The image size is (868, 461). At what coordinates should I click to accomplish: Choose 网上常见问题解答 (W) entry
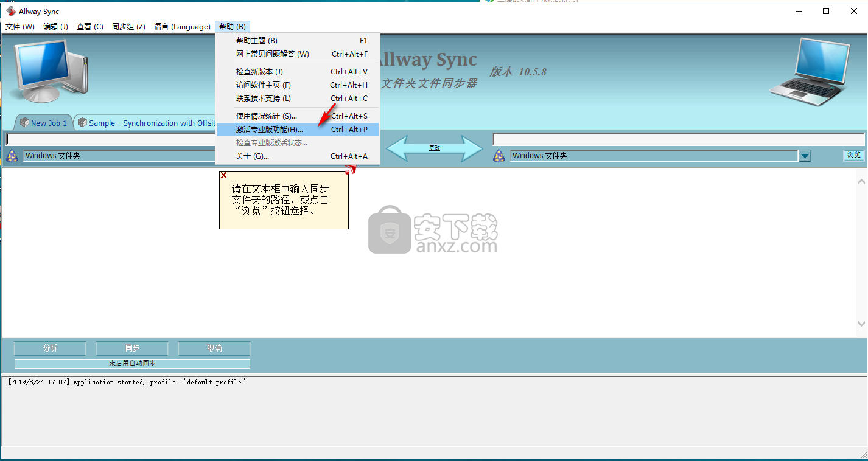(298, 54)
